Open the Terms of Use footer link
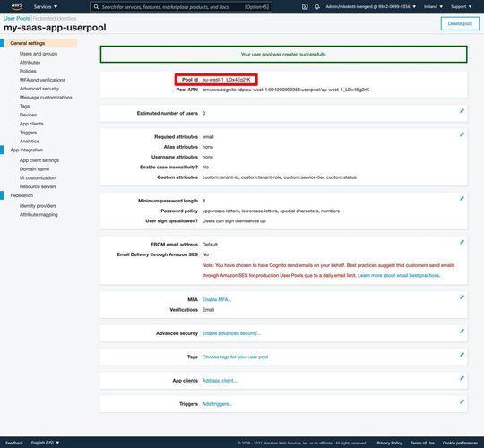The width and height of the screenshot is (484, 448). (x=422, y=443)
